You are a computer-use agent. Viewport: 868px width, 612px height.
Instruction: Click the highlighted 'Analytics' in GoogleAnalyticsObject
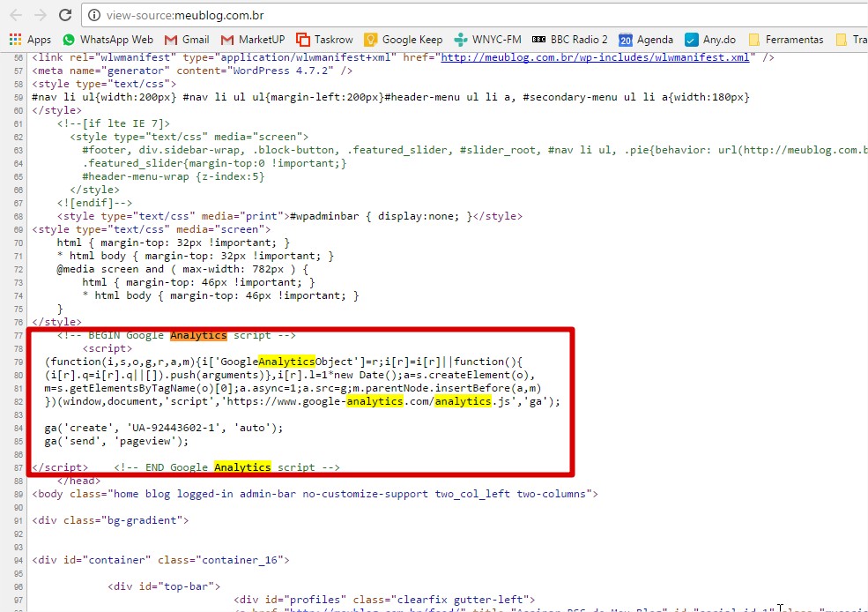pos(286,362)
